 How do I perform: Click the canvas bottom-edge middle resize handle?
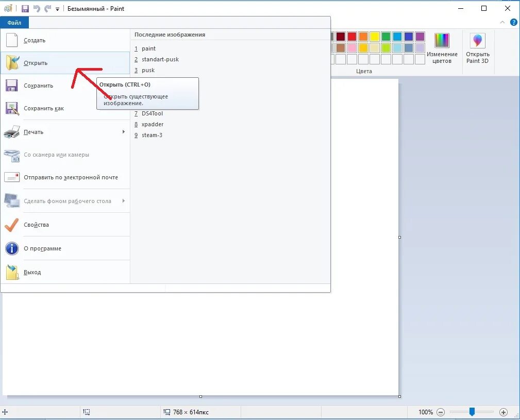point(200,396)
